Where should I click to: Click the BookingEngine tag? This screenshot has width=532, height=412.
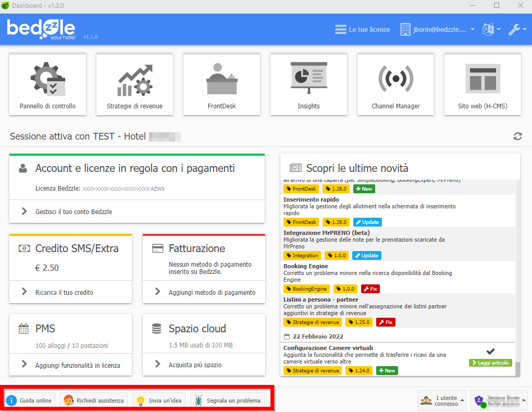306,289
